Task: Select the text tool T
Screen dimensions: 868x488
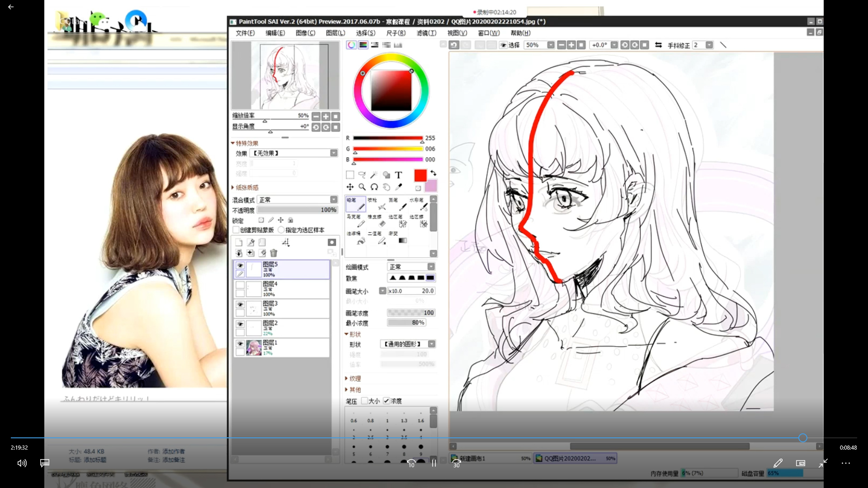Action: point(398,175)
